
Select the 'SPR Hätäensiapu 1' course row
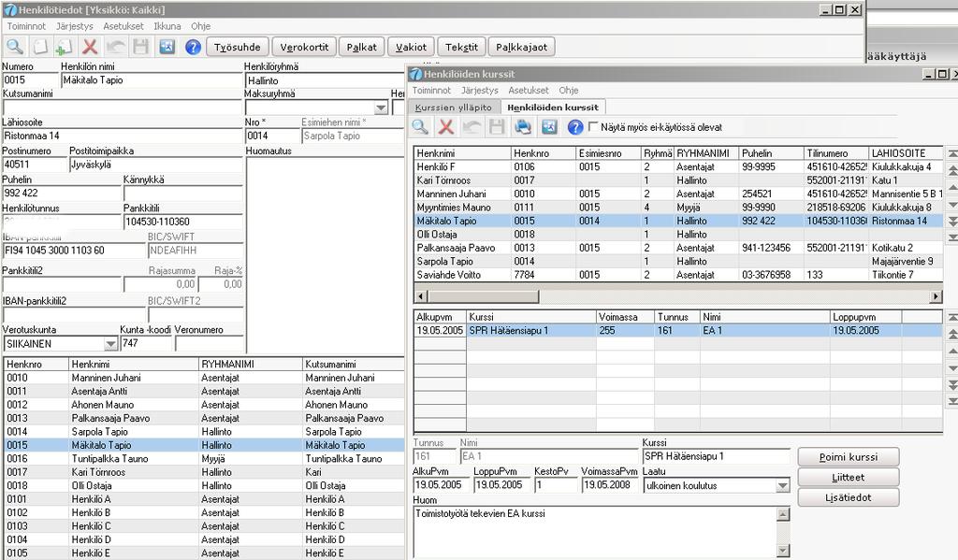(678, 330)
